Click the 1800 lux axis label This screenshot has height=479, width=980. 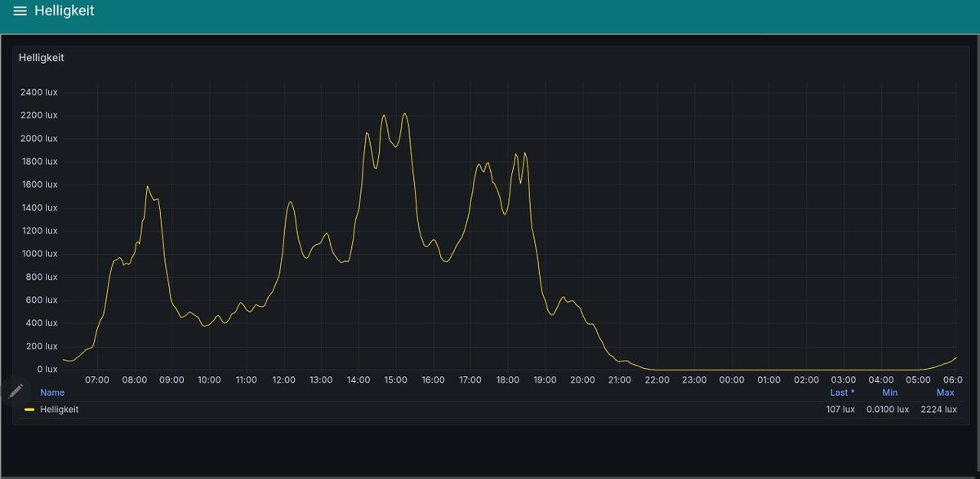[x=39, y=162]
